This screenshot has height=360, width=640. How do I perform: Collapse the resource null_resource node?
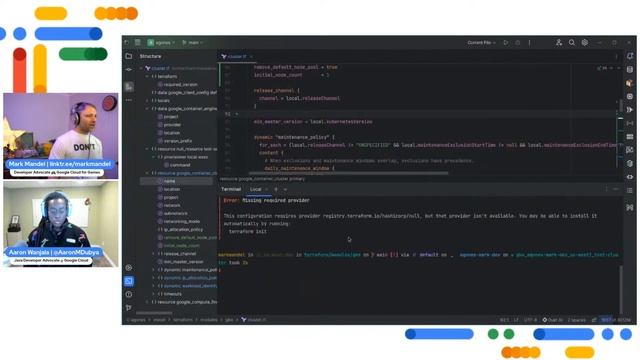point(147,149)
